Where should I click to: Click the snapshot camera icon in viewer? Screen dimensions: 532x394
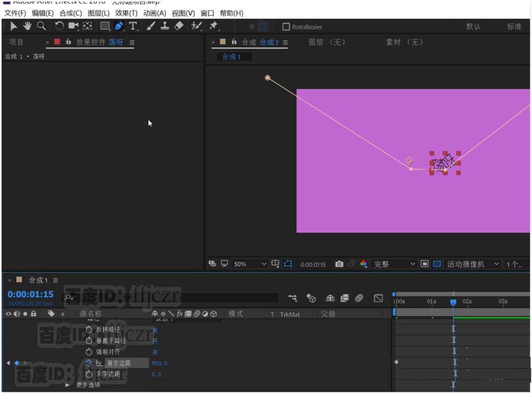(339, 264)
